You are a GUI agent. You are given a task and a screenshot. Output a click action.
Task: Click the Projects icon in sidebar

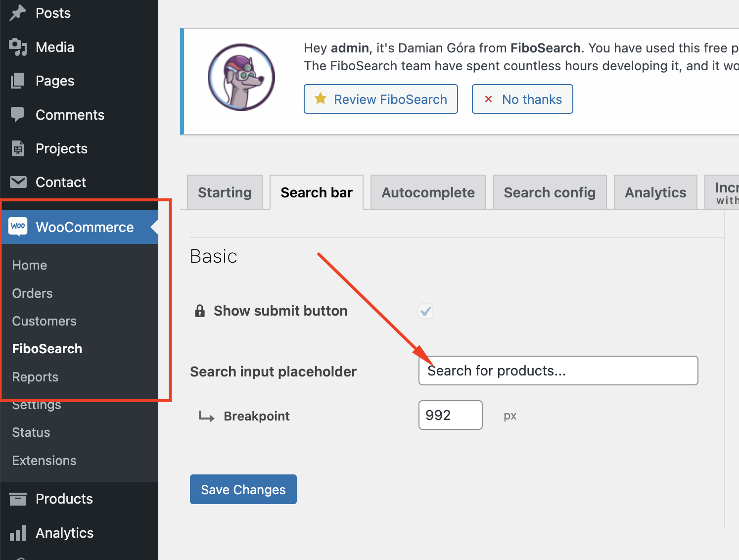tap(18, 148)
